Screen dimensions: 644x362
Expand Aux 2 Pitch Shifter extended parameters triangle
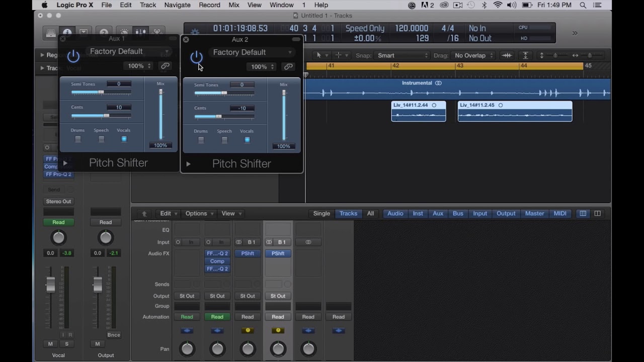coord(188,164)
